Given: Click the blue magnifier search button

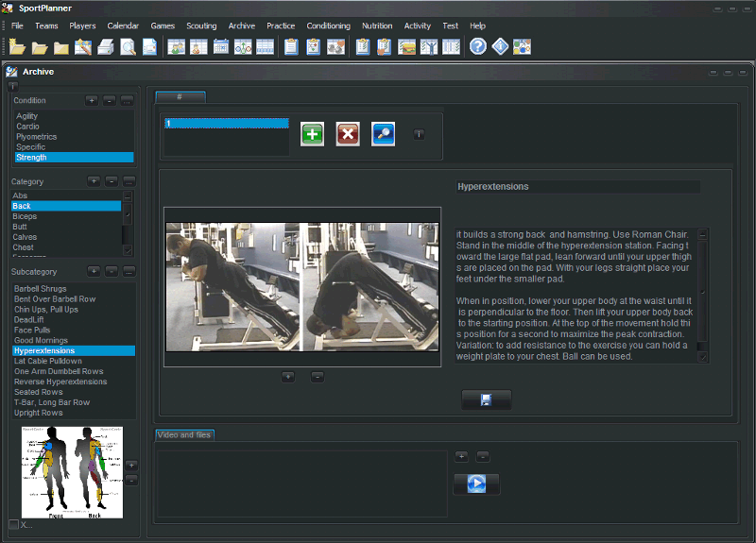Looking at the screenshot, I should (x=384, y=134).
